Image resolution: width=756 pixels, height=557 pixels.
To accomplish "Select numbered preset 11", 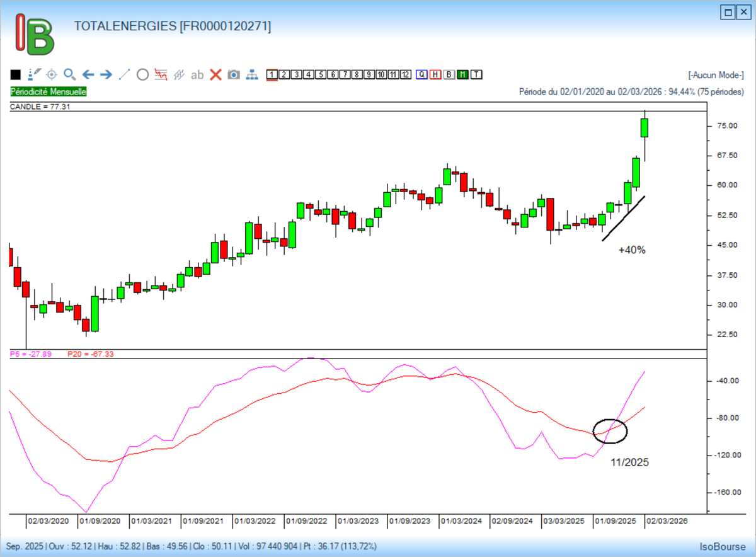I will click(x=393, y=75).
